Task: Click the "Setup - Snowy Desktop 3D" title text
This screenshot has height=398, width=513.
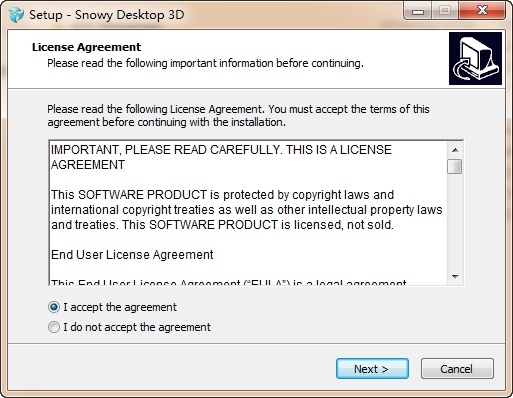Action: click(x=107, y=15)
